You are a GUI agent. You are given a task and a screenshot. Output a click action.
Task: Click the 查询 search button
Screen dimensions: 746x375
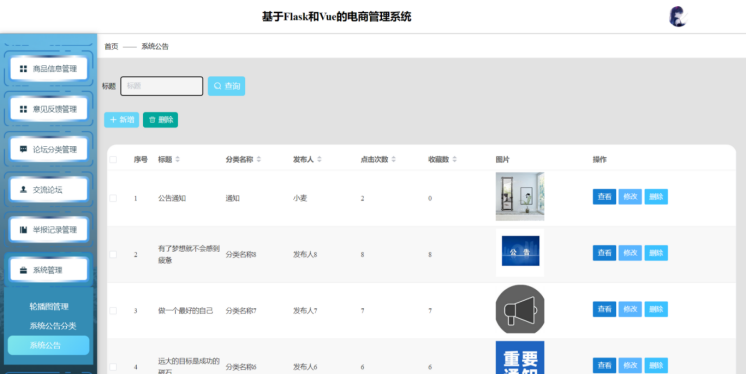click(226, 86)
